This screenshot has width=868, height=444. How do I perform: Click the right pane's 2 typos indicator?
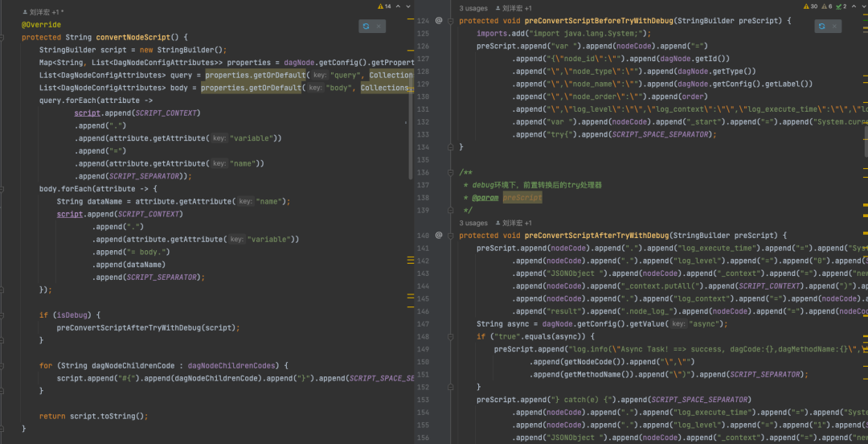tap(841, 6)
